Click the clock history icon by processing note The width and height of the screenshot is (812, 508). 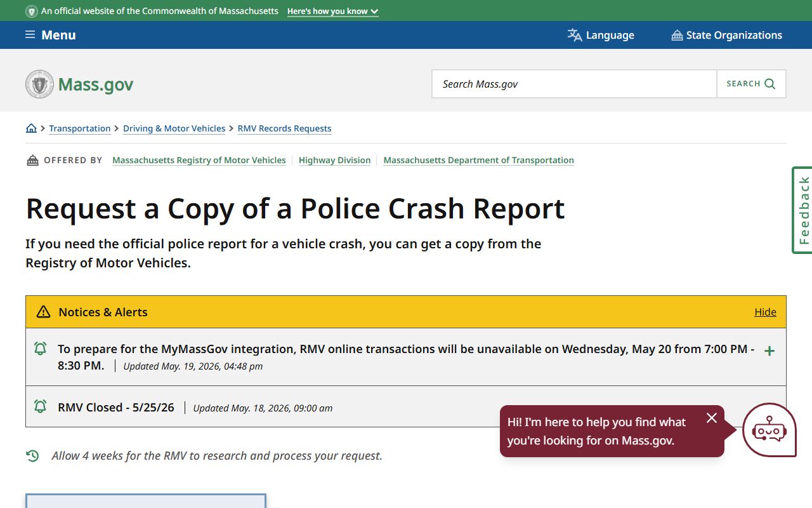coord(32,455)
